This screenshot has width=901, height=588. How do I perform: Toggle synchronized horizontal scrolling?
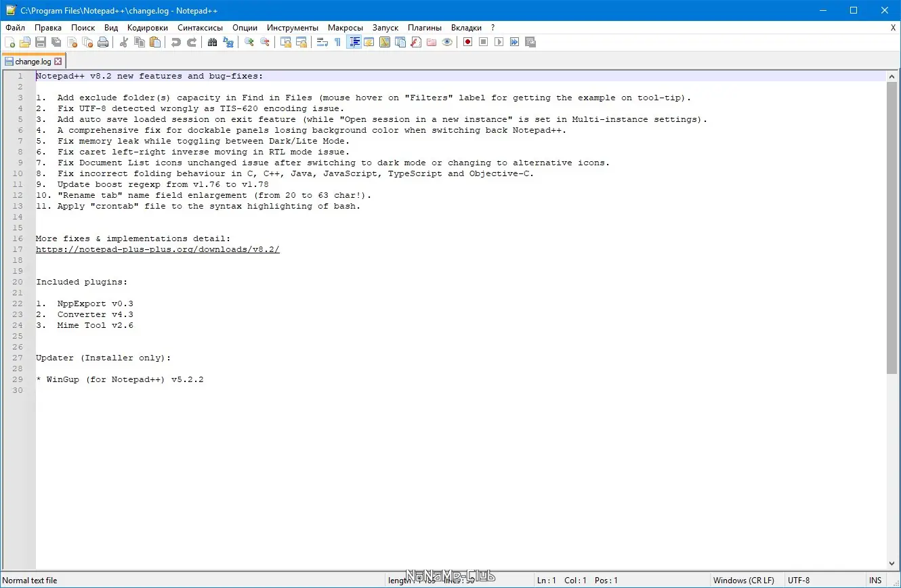[301, 42]
